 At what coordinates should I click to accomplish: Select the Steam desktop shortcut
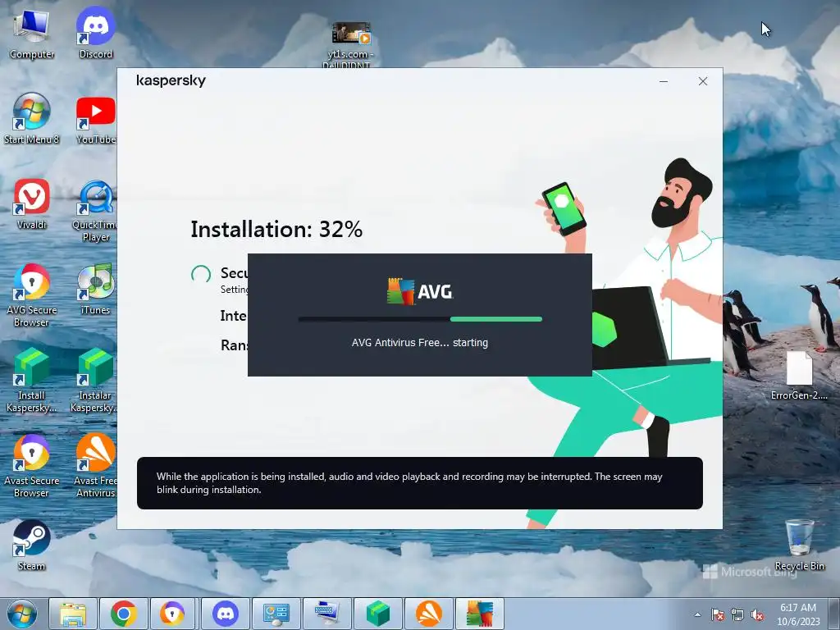tap(32, 546)
